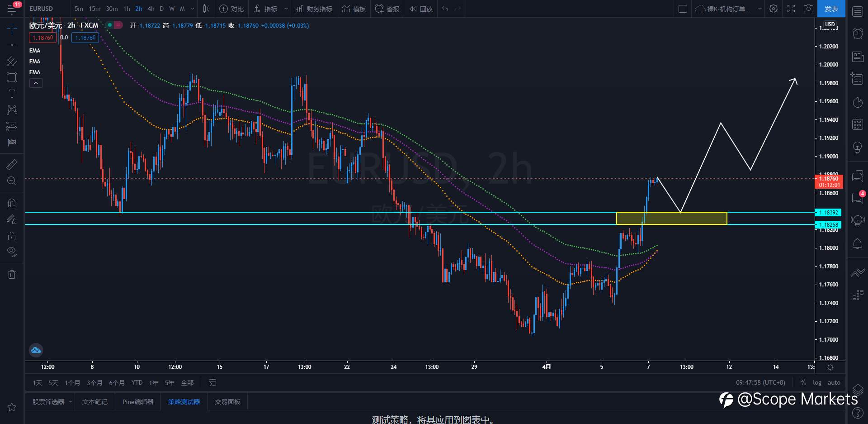Toggle stay in drawing mode
Screen dimensions: 868x424
(x=12, y=219)
